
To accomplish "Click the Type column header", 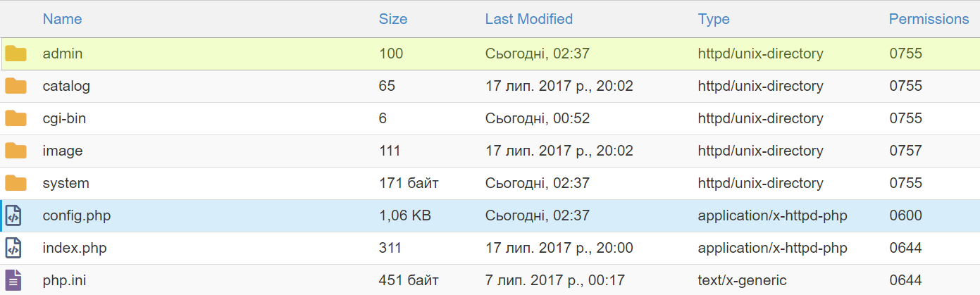I will 713,19.
